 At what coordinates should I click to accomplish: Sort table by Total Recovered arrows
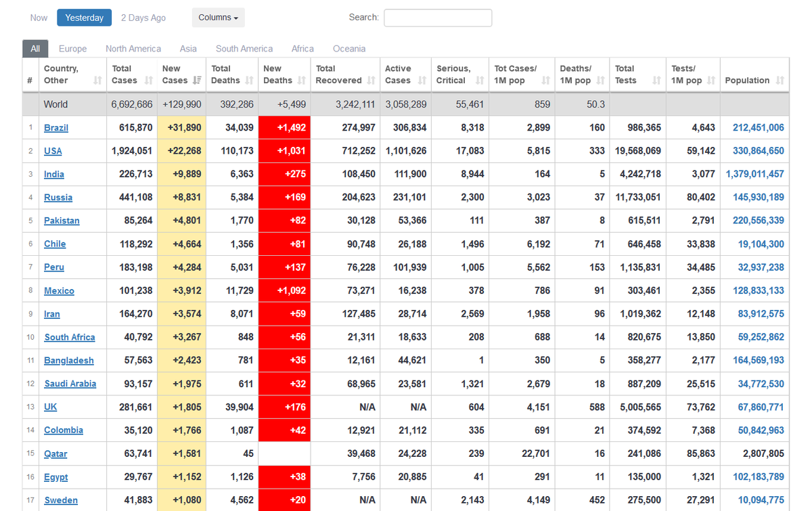click(x=371, y=81)
